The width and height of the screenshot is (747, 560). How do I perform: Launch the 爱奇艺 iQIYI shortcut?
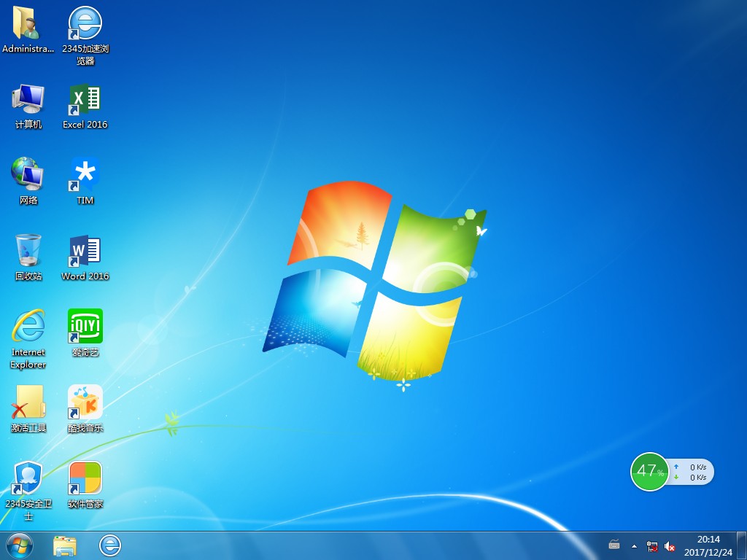[x=85, y=332]
